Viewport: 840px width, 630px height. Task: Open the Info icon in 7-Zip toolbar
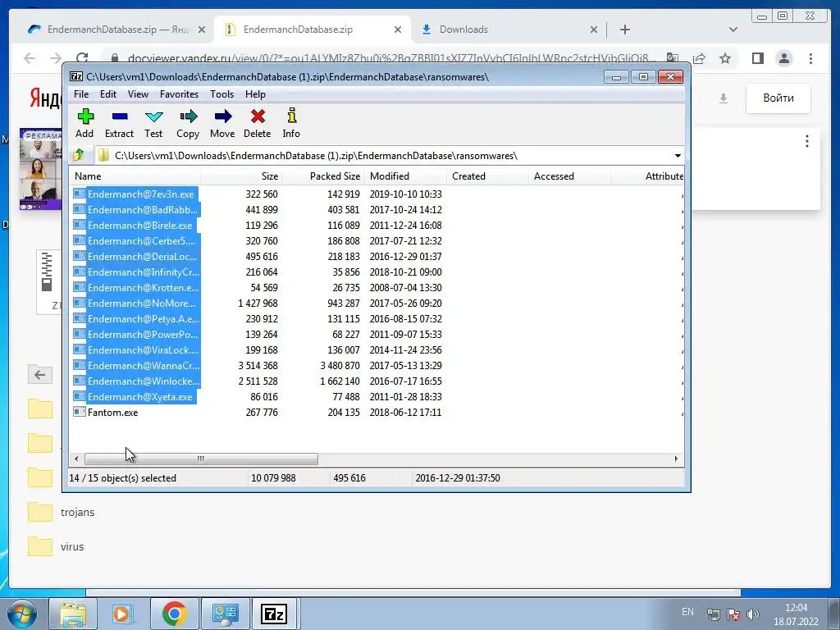[291, 123]
